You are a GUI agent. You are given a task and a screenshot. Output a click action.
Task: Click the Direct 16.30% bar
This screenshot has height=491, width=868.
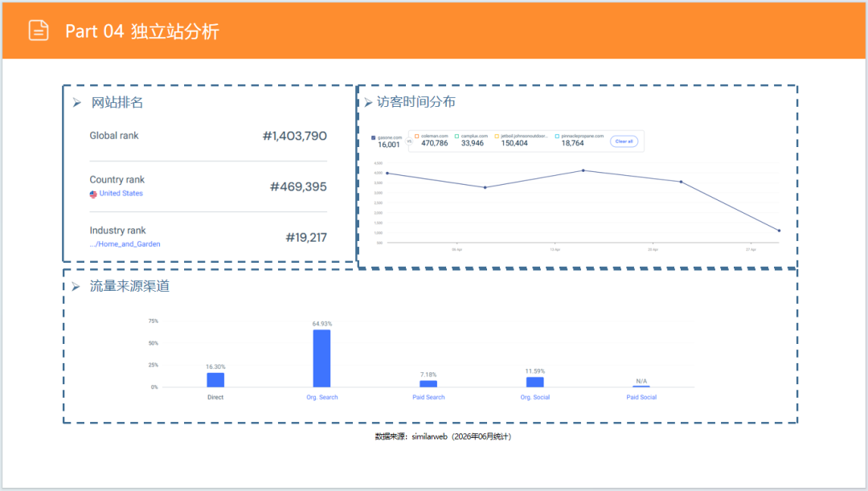pyautogui.click(x=215, y=380)
